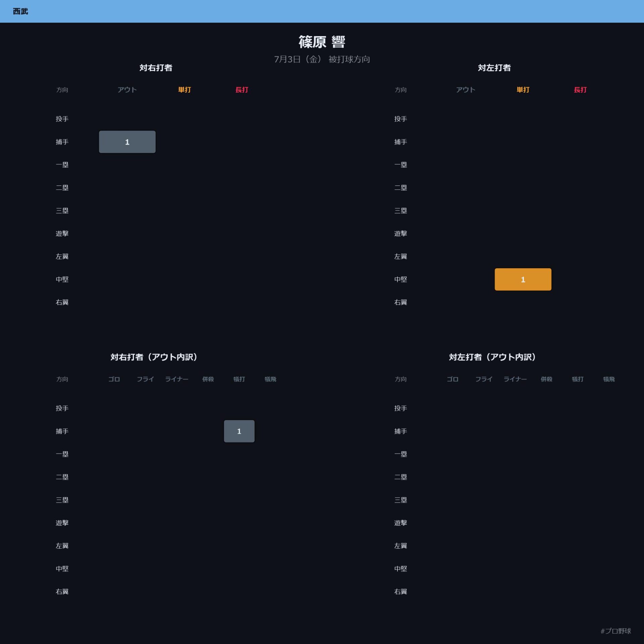Click the player name 篠原 響 title
This screenshot has height=644, width=644.
click(x=322, y=42)
